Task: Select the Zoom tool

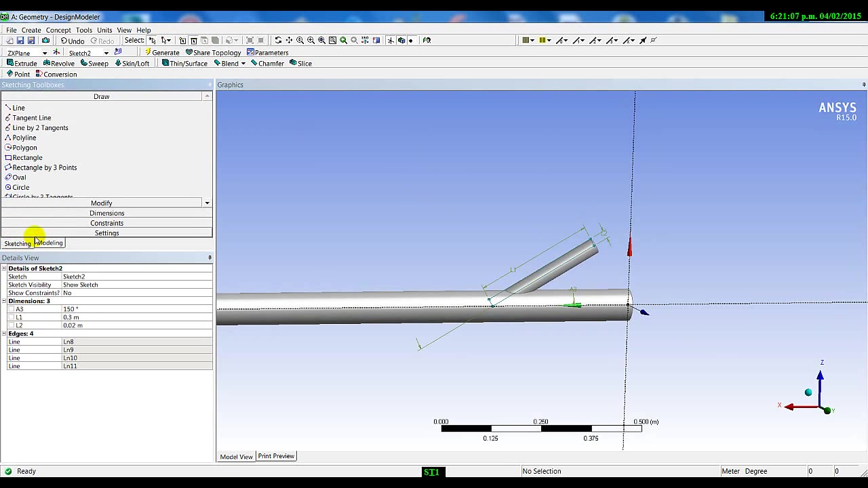Action: (x=300, y=41)
